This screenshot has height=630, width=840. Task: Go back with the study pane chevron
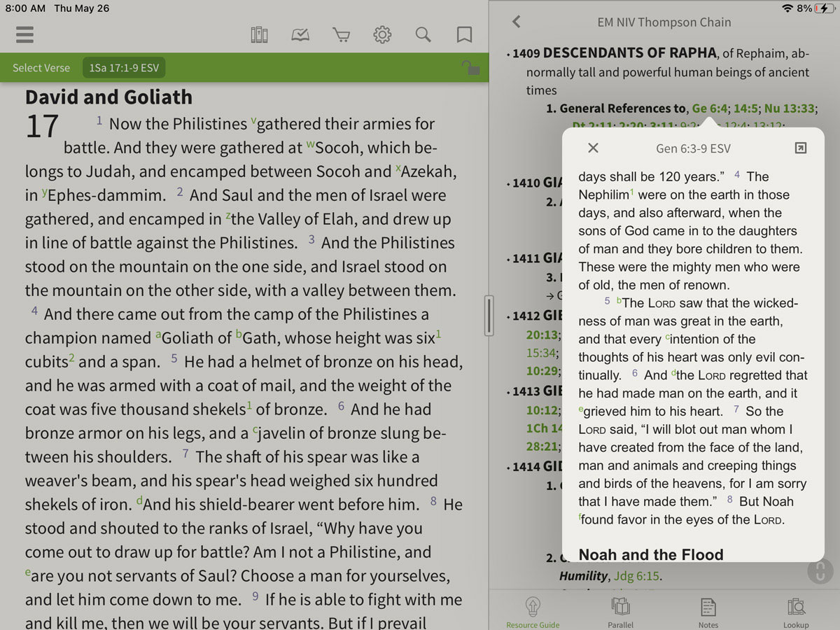click(517, 22)
